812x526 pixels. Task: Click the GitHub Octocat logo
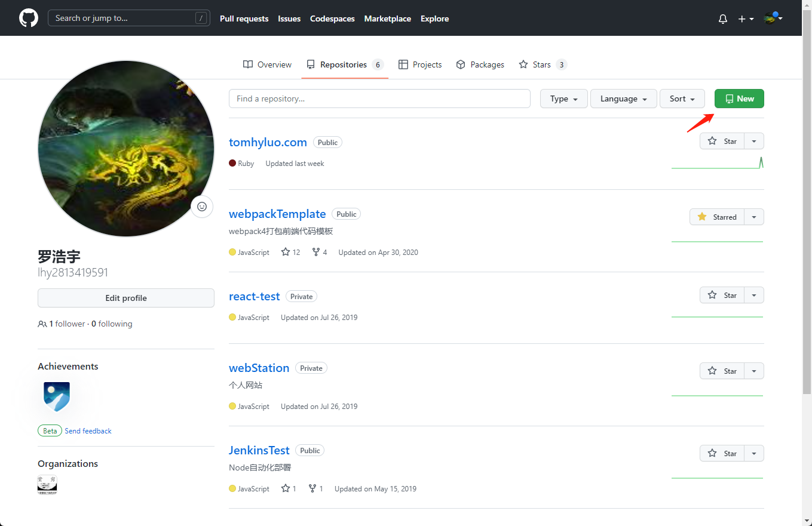[x=29, y=18]
